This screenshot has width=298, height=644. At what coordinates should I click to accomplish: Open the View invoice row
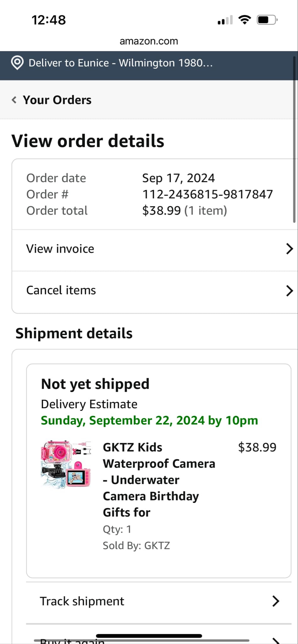pyautogui.click(x=60, y=249)
